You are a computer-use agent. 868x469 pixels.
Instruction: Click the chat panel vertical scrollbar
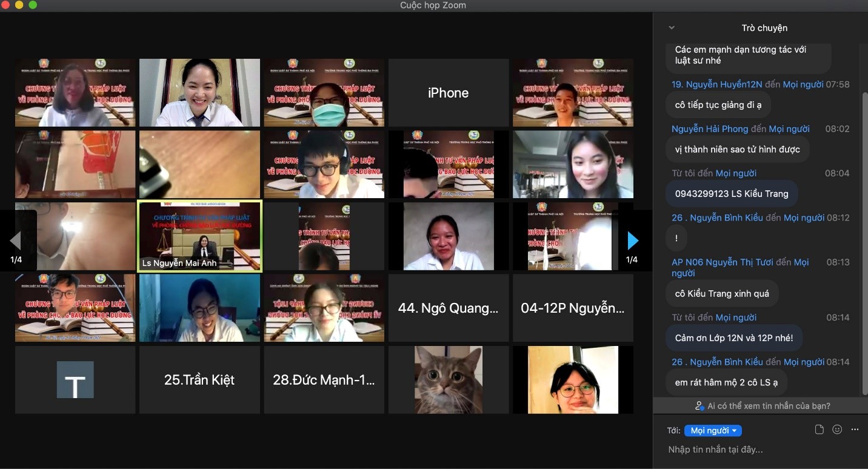864,242
